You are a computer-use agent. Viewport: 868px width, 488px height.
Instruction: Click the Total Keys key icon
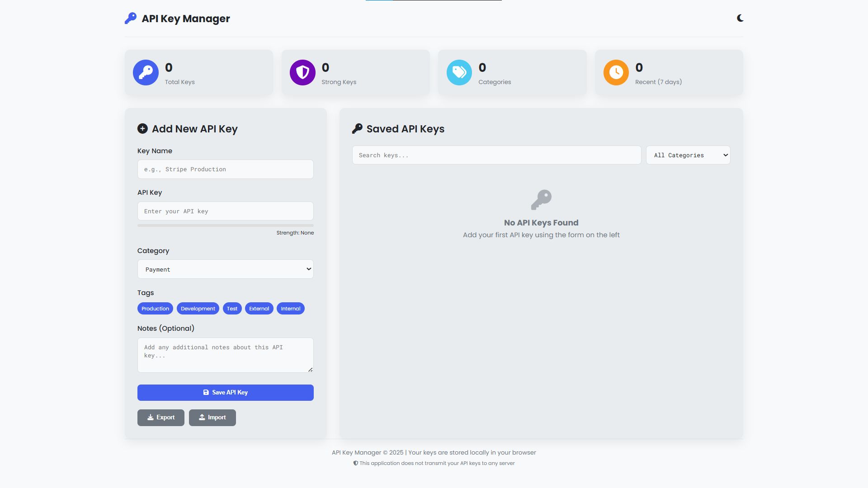point(146,72)
